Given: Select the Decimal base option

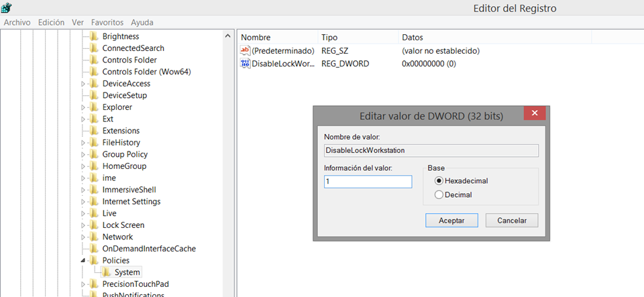Looking at the screenshot, I should (x=439, y=195).
